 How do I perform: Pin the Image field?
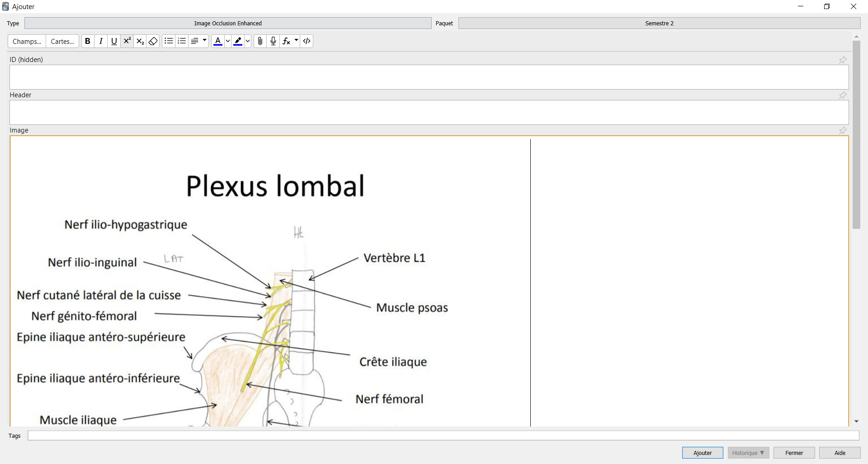pyautogui.click(x=843, y=130)
